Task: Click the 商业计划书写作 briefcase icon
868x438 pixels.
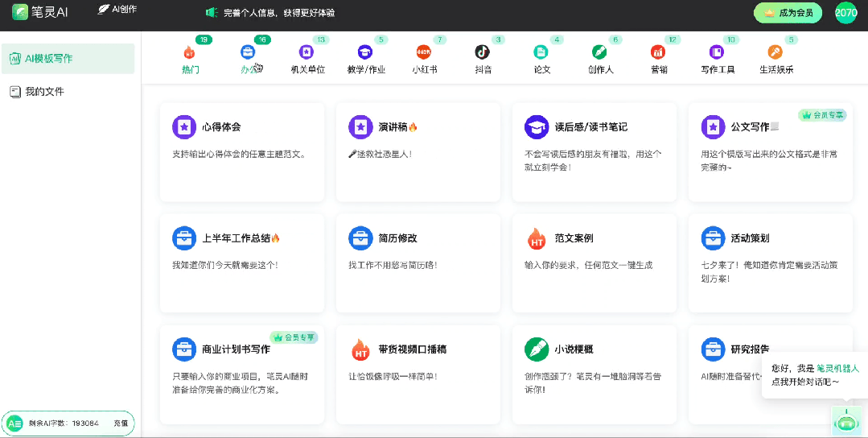Action: pyautogui.click(x=184, y=349)
